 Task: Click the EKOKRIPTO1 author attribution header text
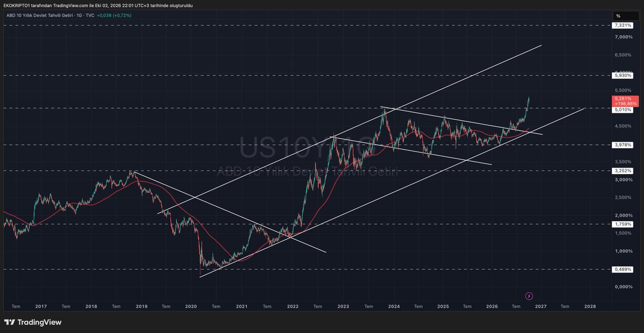pos(98,5)
